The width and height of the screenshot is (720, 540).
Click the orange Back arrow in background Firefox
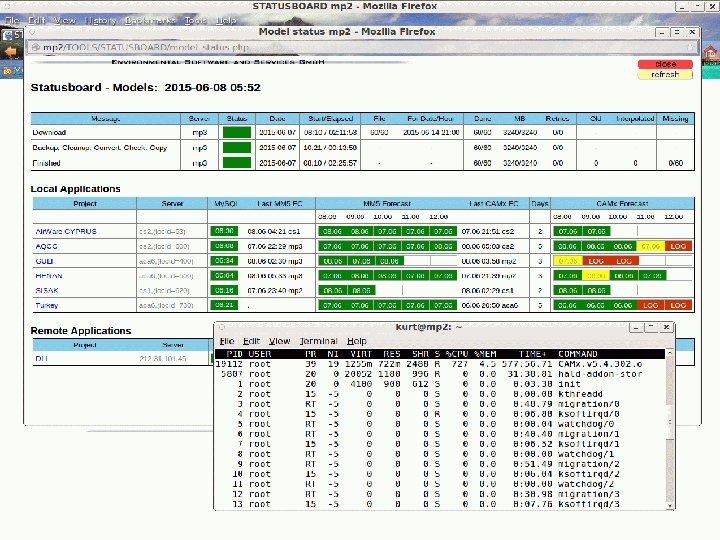[10, 52]
